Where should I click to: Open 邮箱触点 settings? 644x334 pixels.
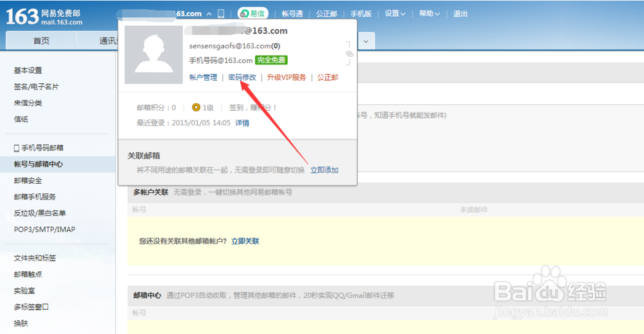28,275
